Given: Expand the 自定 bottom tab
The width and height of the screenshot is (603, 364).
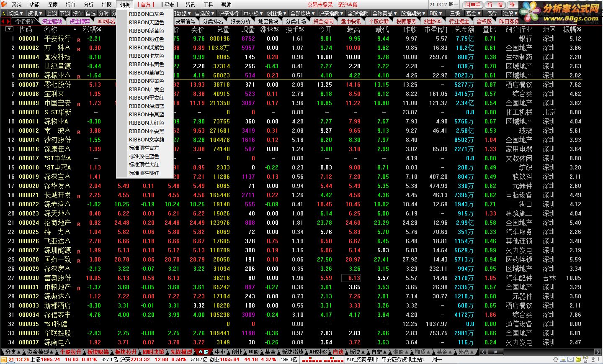Looking at the screenshot, I should [379, 352].
